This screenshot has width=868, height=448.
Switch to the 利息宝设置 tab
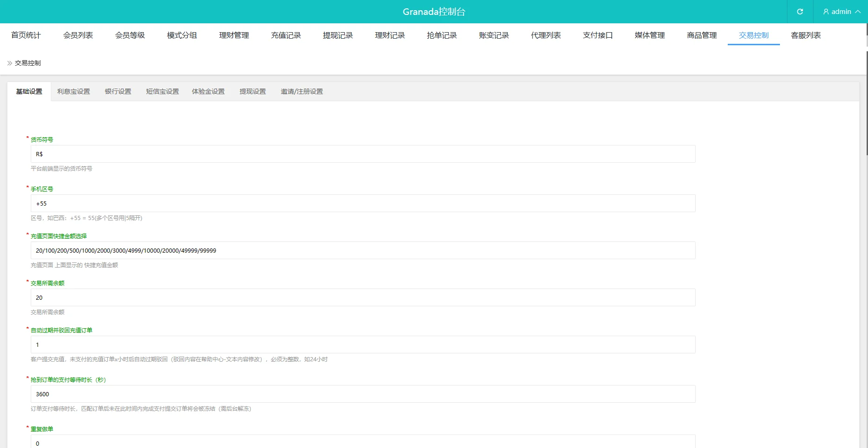pyautogui.click(x=74, y=92)
